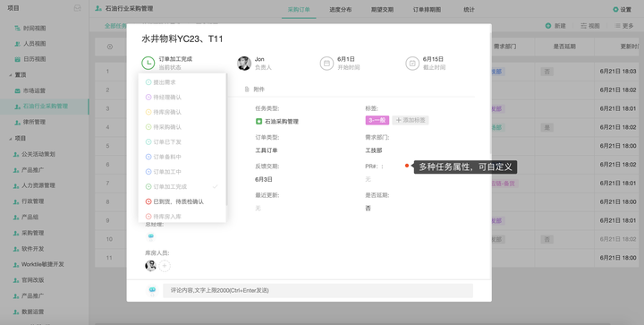644x325 pixels.
Task: Open 日历视图 in the sidebar
Action: click(35, 59)
